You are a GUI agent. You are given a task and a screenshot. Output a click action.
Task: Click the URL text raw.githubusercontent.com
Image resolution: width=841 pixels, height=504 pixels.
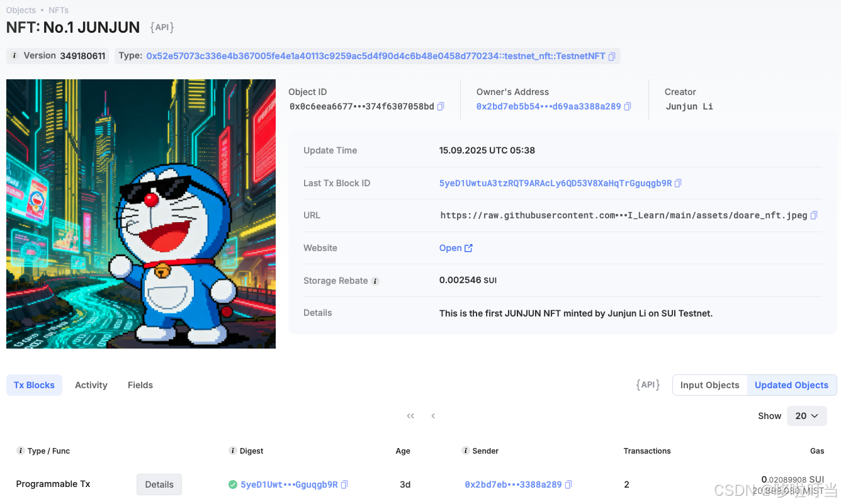pyautogui.click(x=624, y=215)
